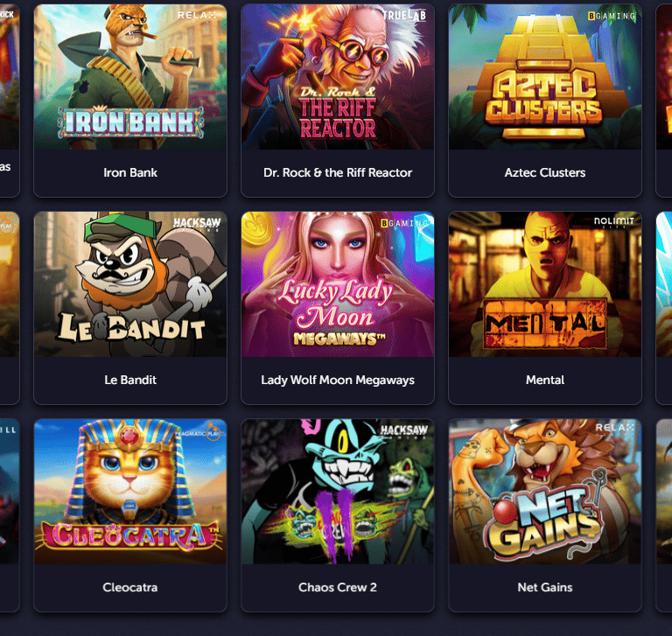The width and height of the screenshot is (672, 636).
Task: Select Lucky Lady Moon Megaways artwork
Action: pos(338,284)
